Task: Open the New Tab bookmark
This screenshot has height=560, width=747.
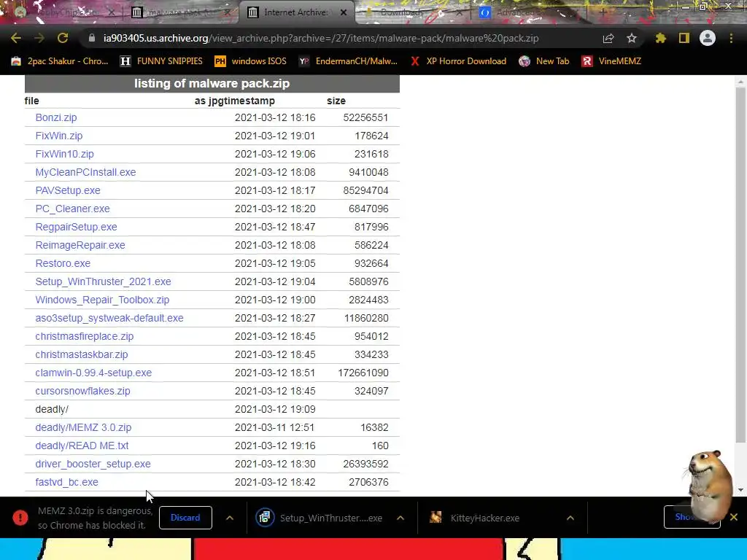Action: click(544, 61)
